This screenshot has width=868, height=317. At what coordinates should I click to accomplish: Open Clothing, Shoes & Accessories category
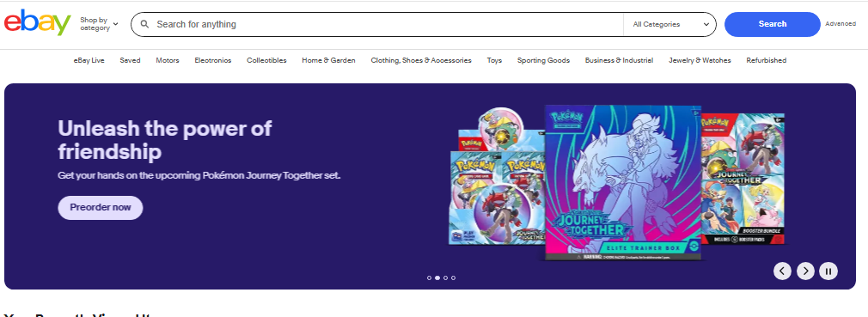tap(421, 60)
